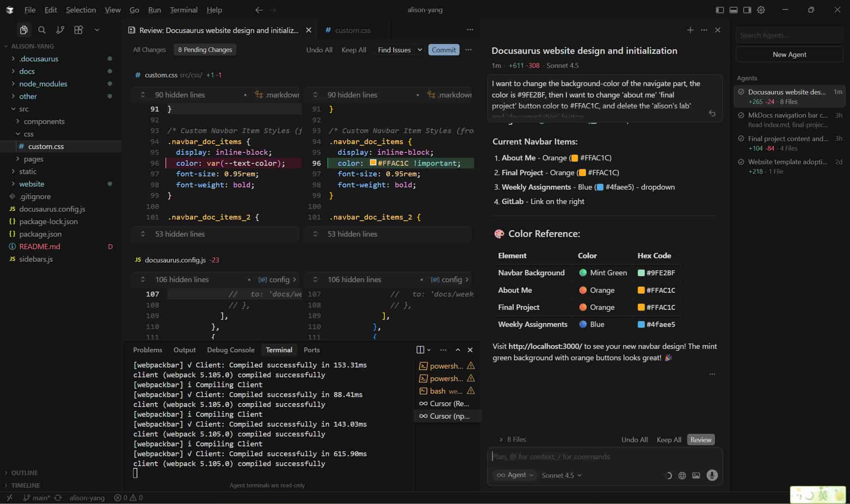The height and width of the screenshot is (504, 850).
Task: Toggle the bottom panel visibility
Action: (x=733, y=10)
